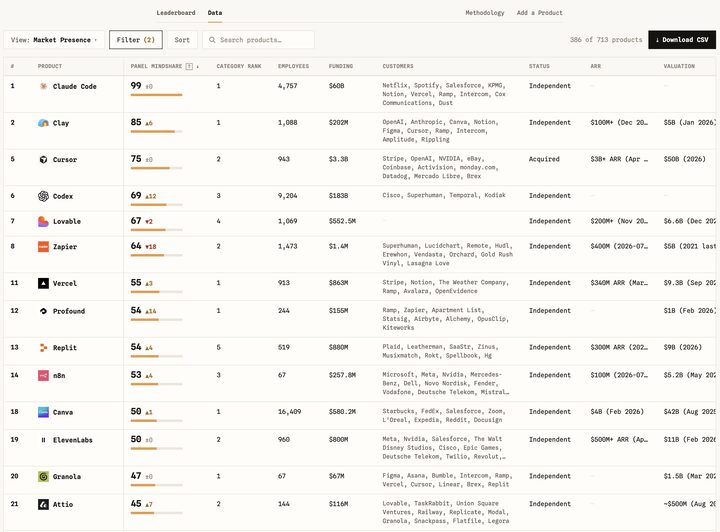
Task: Select the Data tab
Action: 214,13
